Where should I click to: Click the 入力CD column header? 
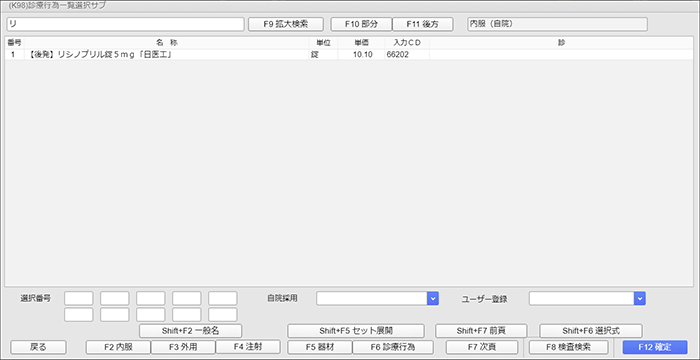pyautogui.click(x=406, y=43)
